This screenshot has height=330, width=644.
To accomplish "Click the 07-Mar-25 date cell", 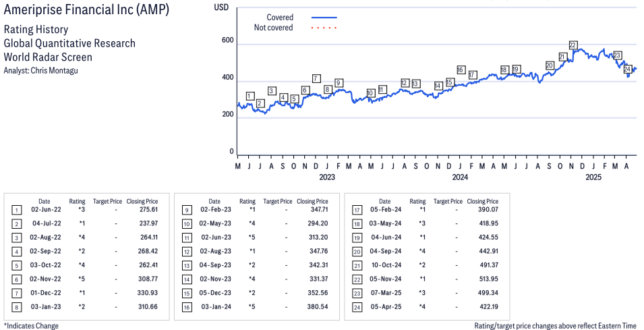I will (x=386, y=293).
